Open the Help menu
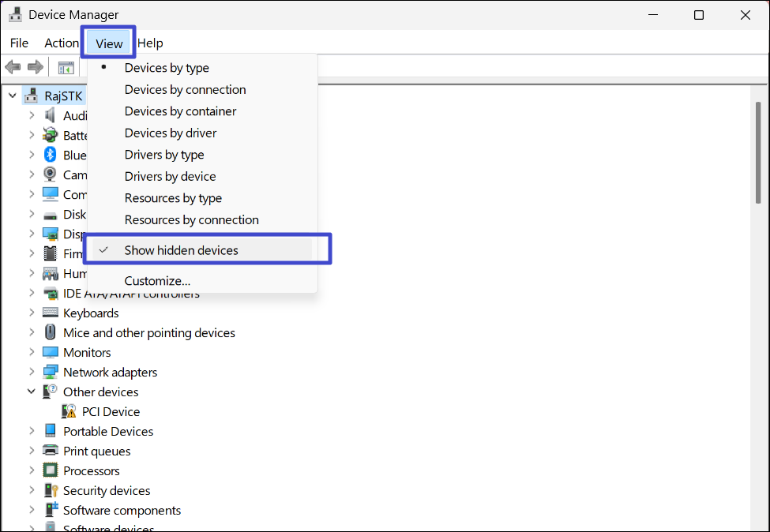This screenshot has height=532, width=770. coord(150,43)
